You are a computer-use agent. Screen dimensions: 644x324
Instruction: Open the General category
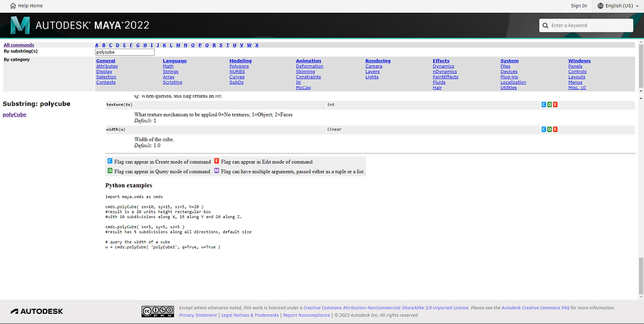click(105, 61)
